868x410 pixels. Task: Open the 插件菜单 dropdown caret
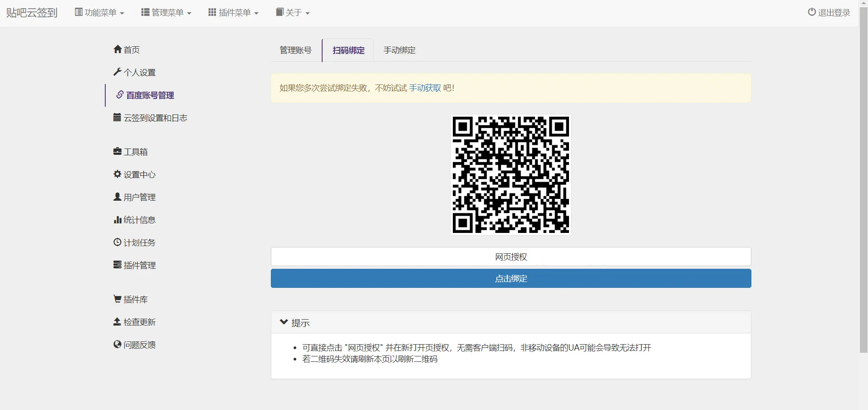[x=256, y=13]
